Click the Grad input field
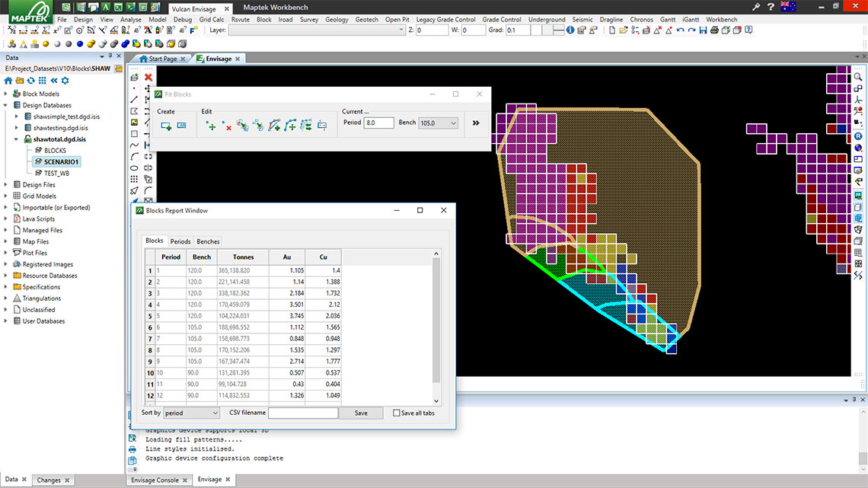 click(x=519, y=30)
